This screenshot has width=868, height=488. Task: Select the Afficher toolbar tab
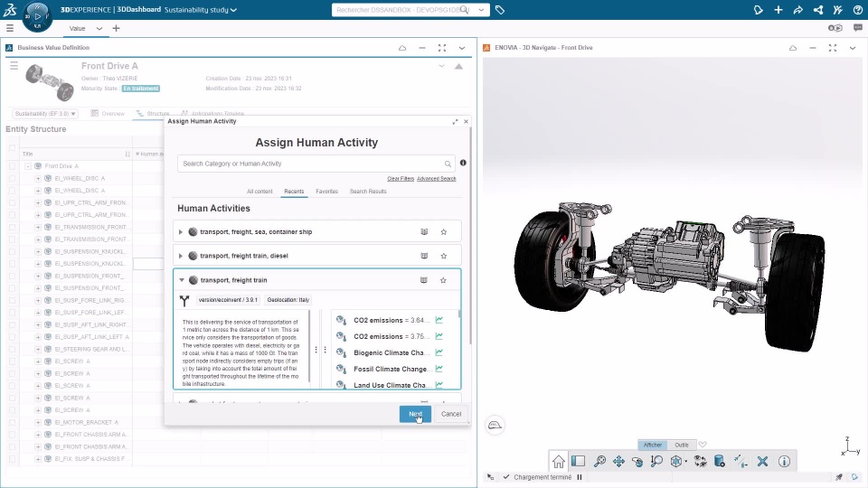653,445
